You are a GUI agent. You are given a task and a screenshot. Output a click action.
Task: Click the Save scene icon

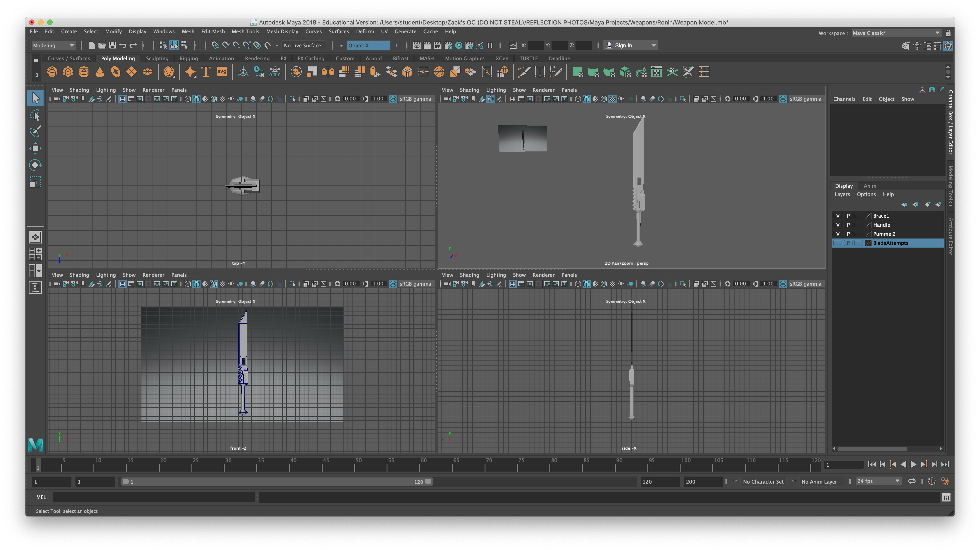click(112, 46)
